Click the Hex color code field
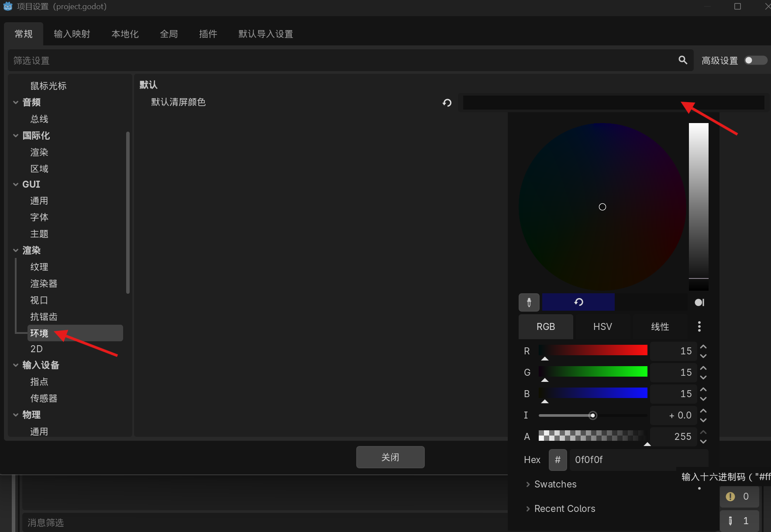771x532 pixels. tap(639, 460)
